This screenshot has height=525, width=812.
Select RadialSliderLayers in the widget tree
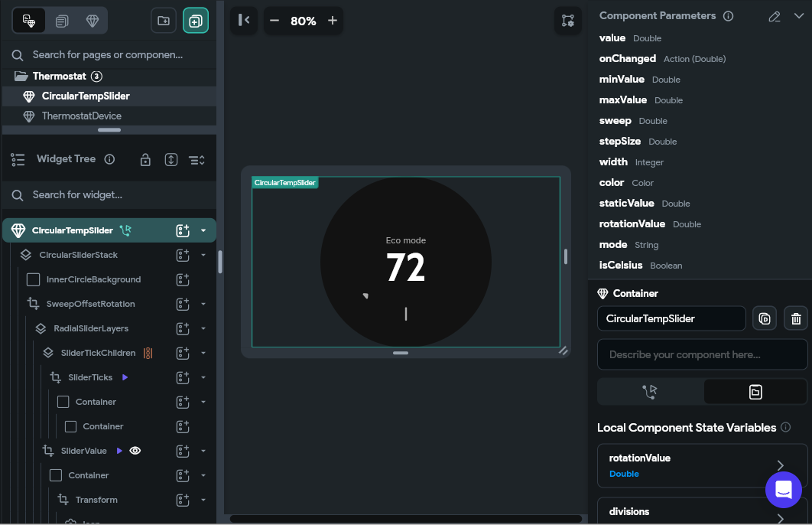click(91, 328)
